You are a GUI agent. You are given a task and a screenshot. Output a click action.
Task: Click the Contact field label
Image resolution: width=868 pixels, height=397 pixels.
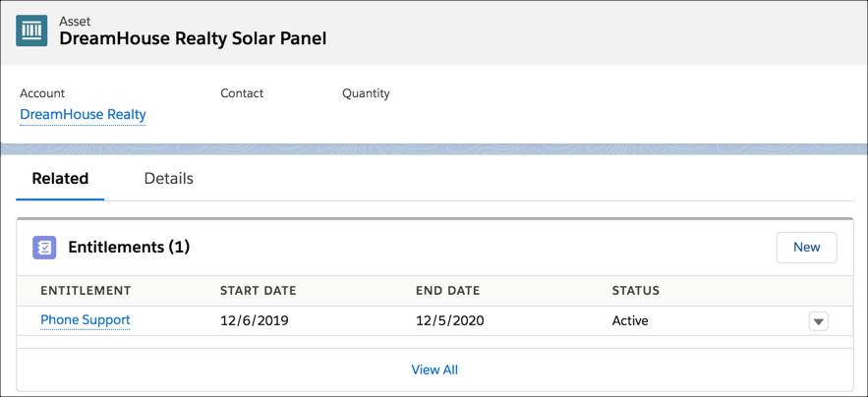(x=242, y=93)
